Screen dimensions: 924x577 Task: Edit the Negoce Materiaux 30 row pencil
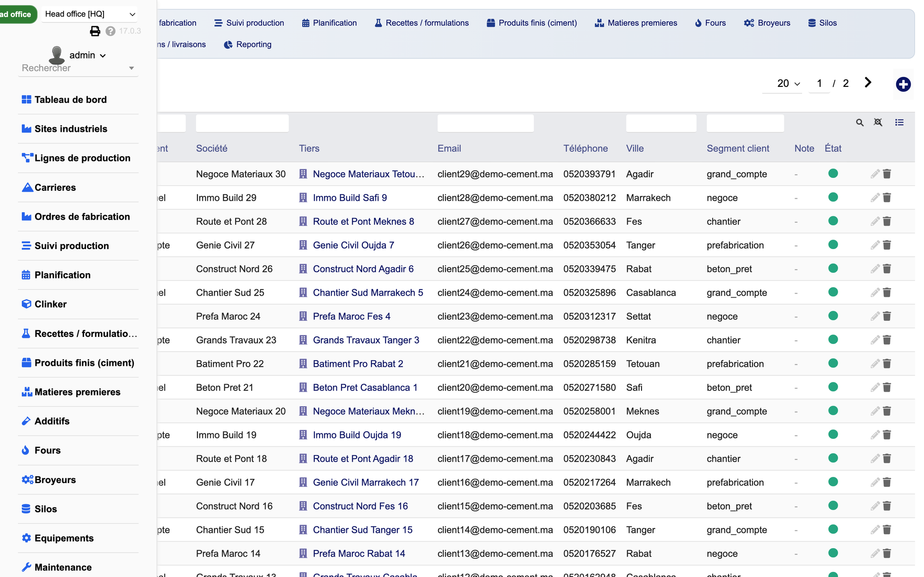875,174
